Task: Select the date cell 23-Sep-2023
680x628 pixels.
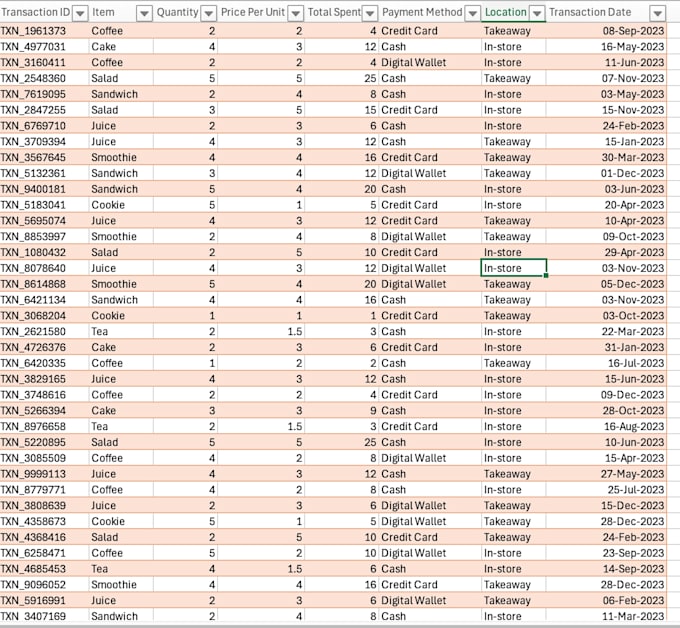Action: (x=606, y=553)
